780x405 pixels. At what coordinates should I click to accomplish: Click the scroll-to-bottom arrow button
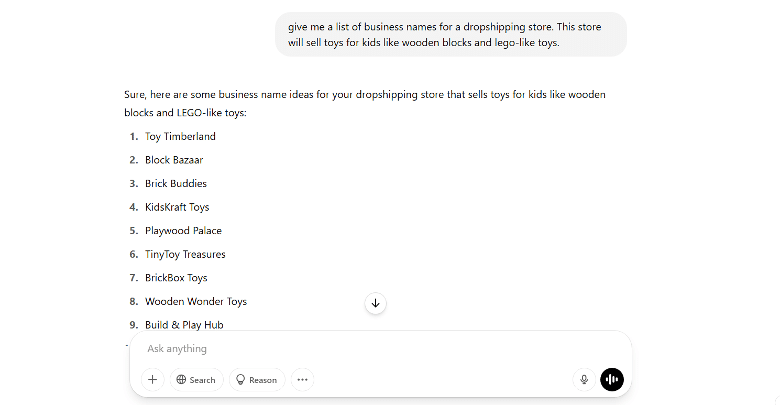pos(376,303)
